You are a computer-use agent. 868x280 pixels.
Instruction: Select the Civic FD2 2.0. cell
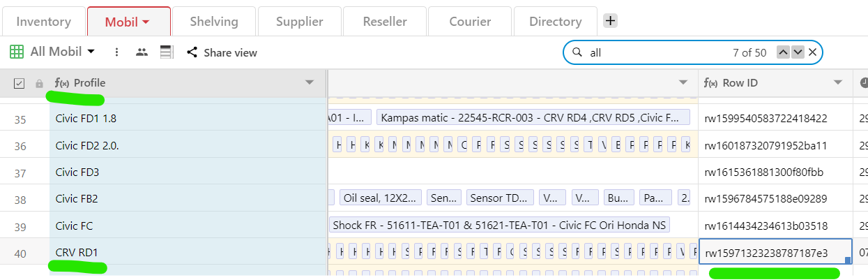coord(188,145)
